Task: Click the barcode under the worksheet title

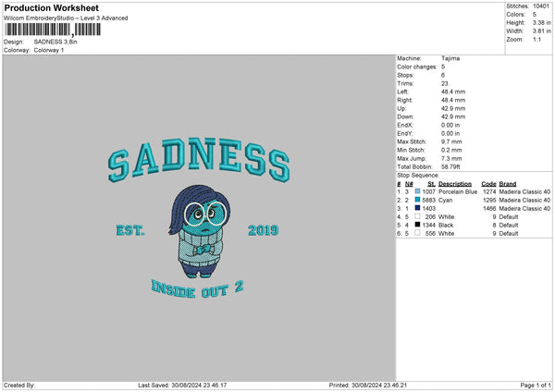Action: click(53, 30)
